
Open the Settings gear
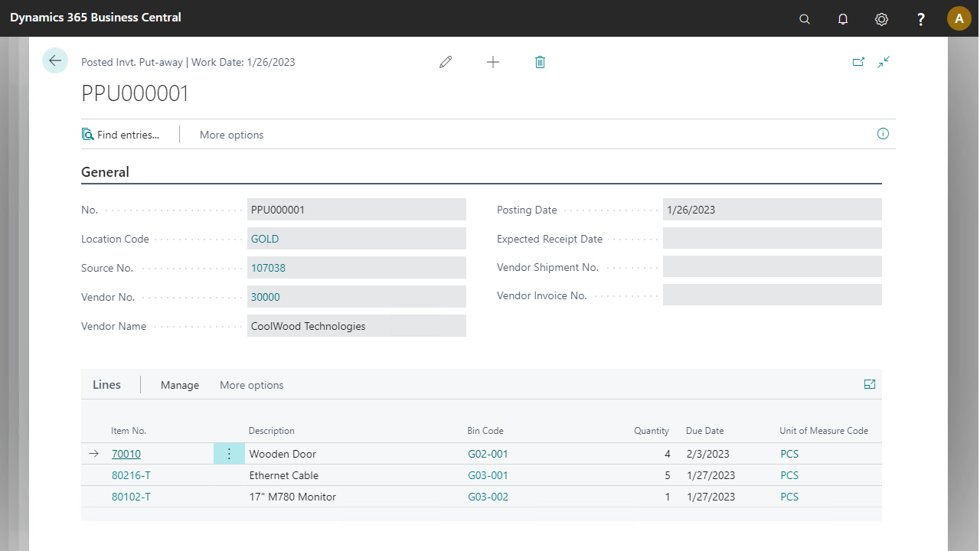point(881,18)
